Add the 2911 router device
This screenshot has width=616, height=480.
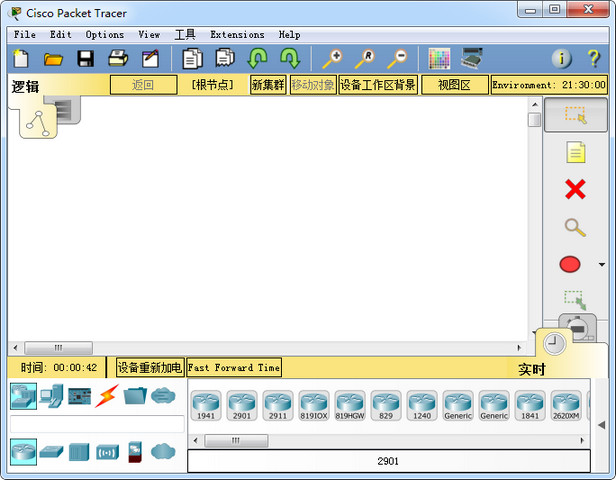click(277, 405)
